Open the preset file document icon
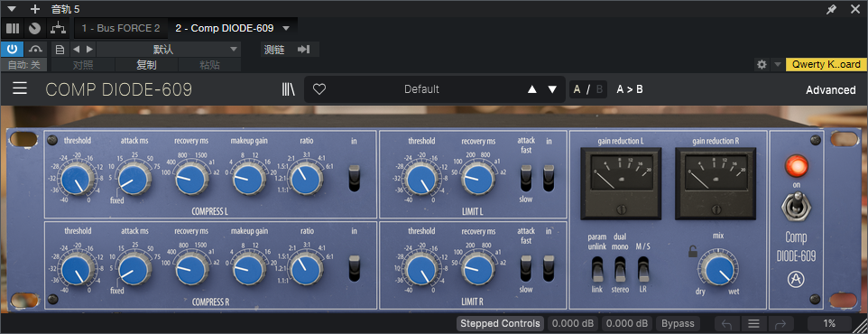This screenshot has height=334, width=868. pos(60,50)
